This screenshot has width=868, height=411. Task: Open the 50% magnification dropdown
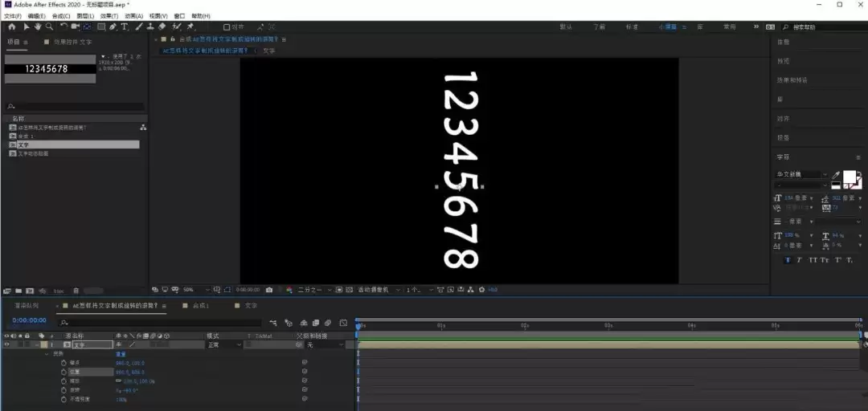pyautogui.click(x=197, y=289)
